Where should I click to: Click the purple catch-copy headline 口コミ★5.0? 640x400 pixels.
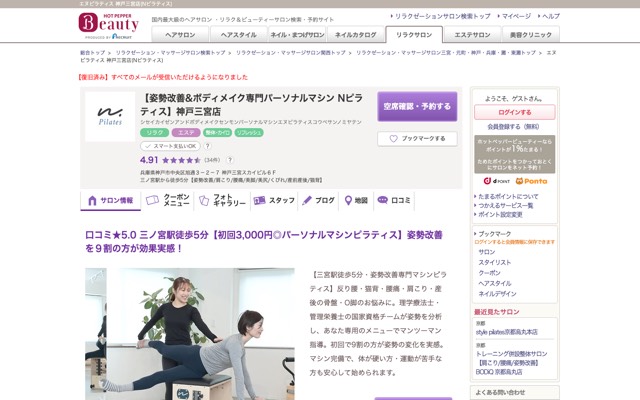(264, 242)
